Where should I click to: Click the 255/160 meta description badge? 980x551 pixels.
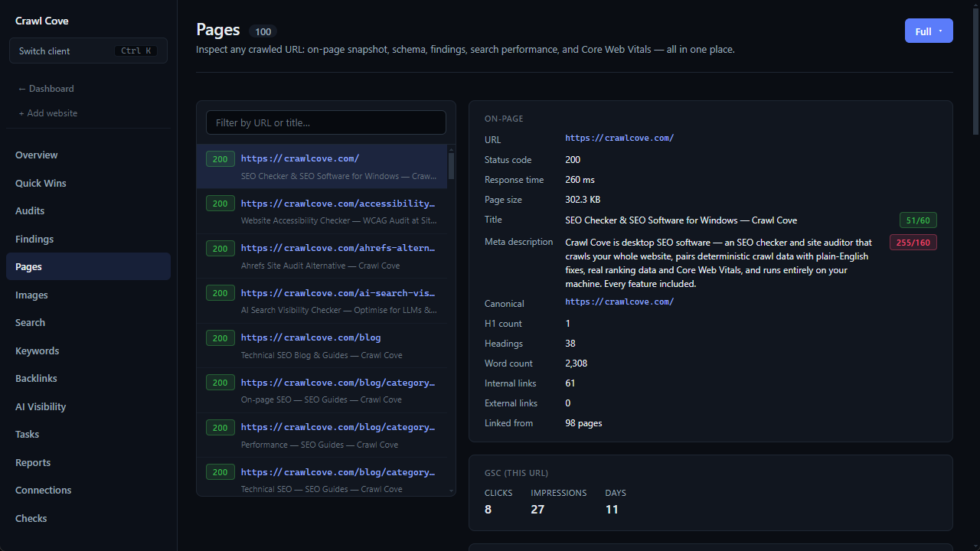click(913, 243)
